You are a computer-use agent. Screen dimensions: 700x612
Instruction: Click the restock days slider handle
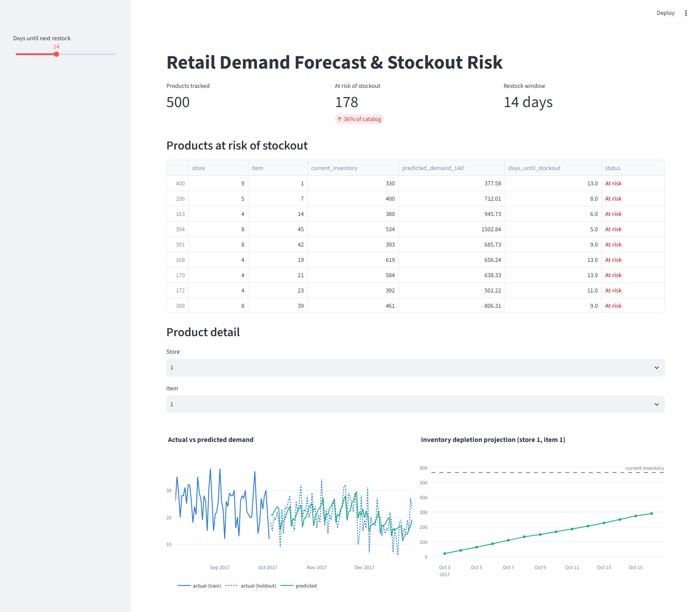(56, 54)
